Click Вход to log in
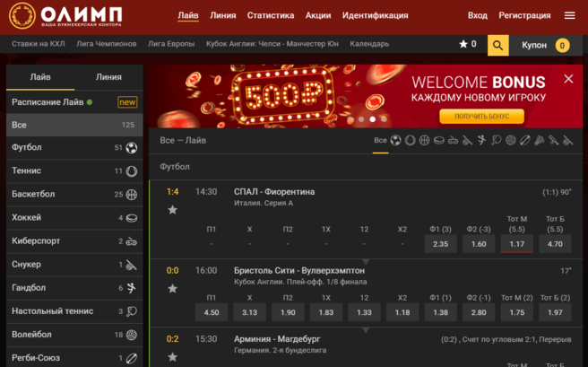588x367 pixels. (x=478, y=15)
